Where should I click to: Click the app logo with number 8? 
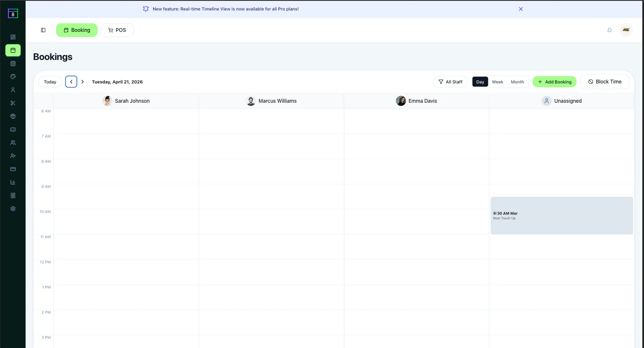pos(13,14)
